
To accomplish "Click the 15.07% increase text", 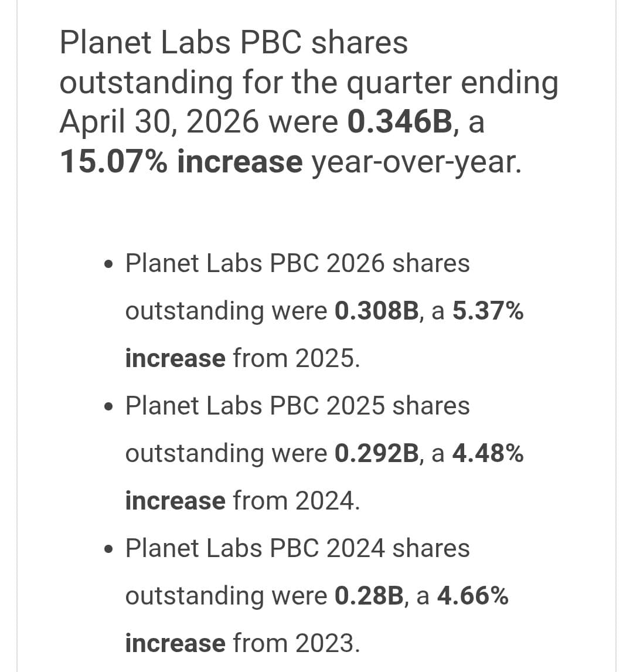I will pyautogui.click(x=181, y=162).
